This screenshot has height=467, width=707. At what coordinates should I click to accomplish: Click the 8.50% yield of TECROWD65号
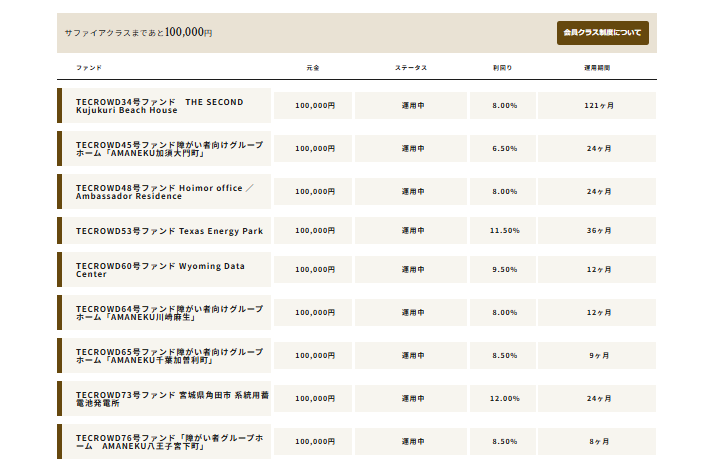coord(503,356)
